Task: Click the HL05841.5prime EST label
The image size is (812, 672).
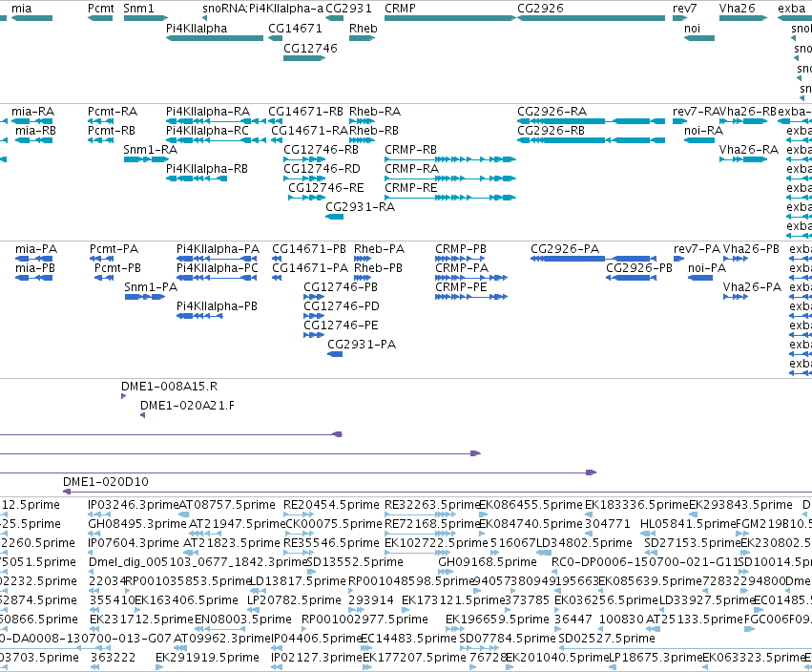Action: point(688,524)
